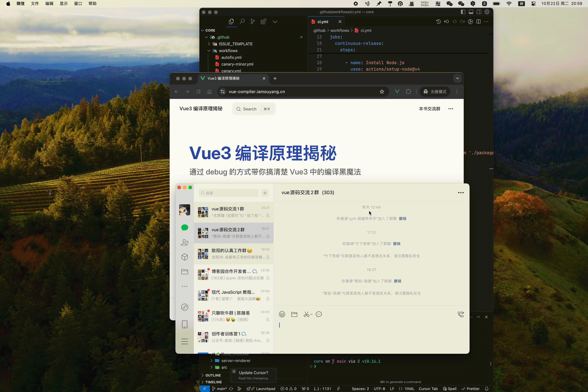The image size is (588, 392).
Task: Open the WeChat favorites cube icon
Action: [184, 257]
